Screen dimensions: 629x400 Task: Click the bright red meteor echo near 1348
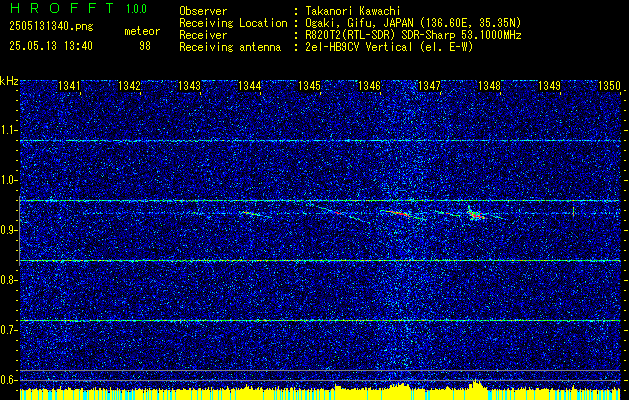477,216
